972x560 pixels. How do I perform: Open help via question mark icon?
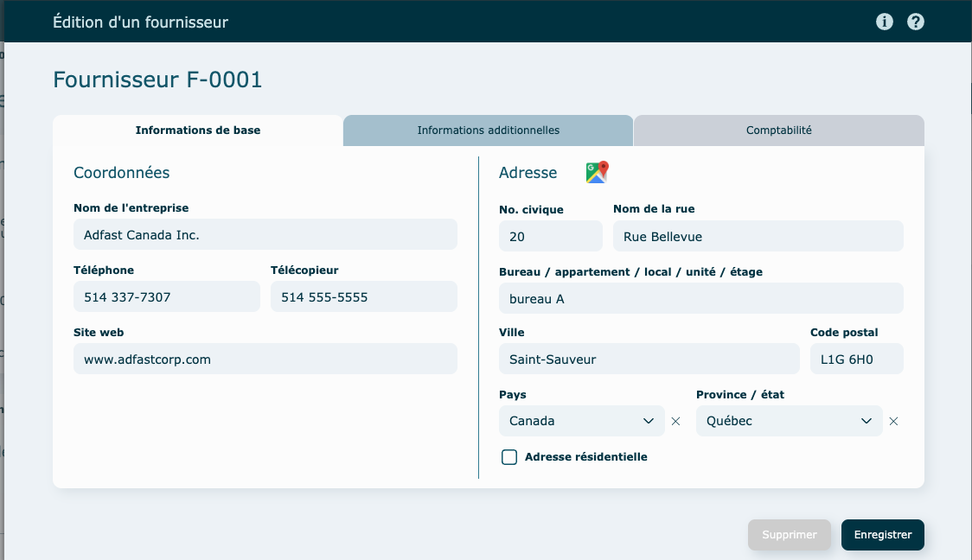pyautogui.click(x=916, y=22)
